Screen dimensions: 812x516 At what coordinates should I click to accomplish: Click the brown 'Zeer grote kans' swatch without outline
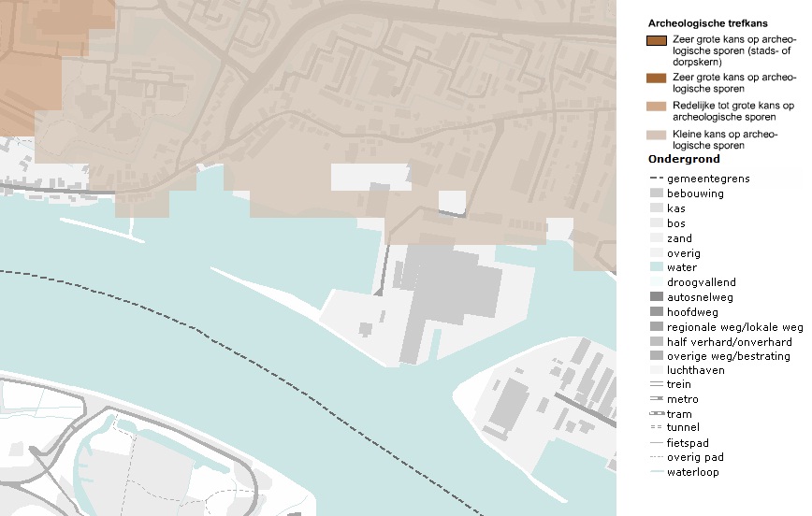pyautogui.click(x=656, y=79)
